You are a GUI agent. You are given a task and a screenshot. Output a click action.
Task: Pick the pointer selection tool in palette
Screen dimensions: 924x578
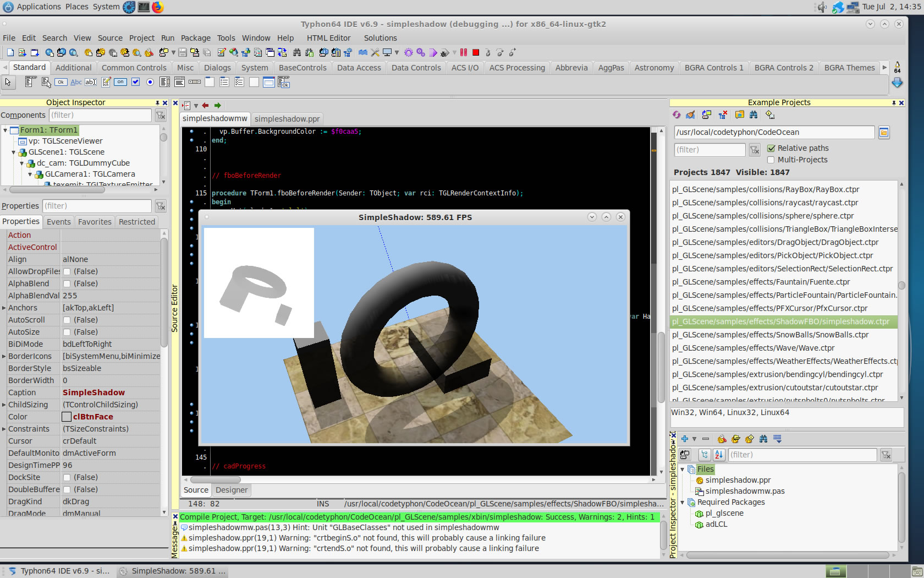[8, 82]
